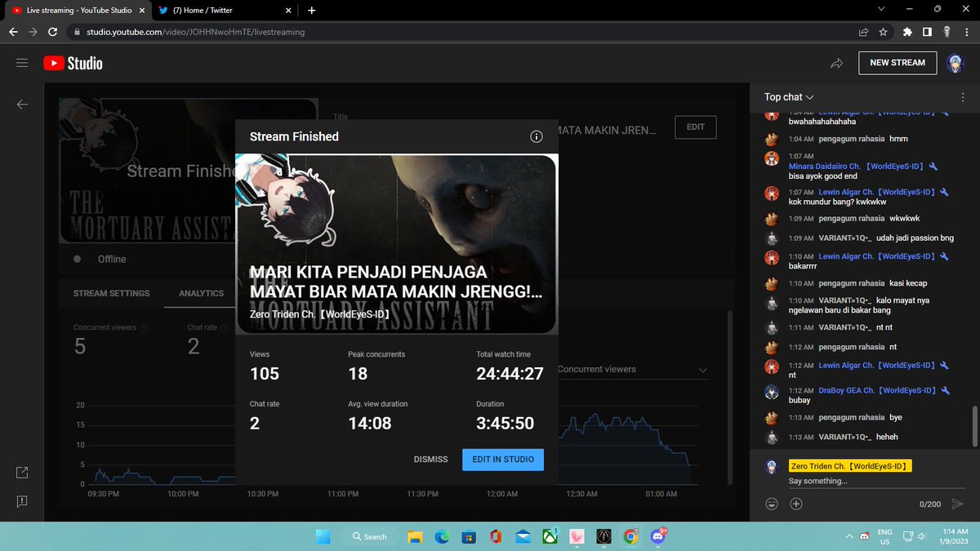Click the send message arrow in chat
This screenshot has height=551, width=980.
958,504
